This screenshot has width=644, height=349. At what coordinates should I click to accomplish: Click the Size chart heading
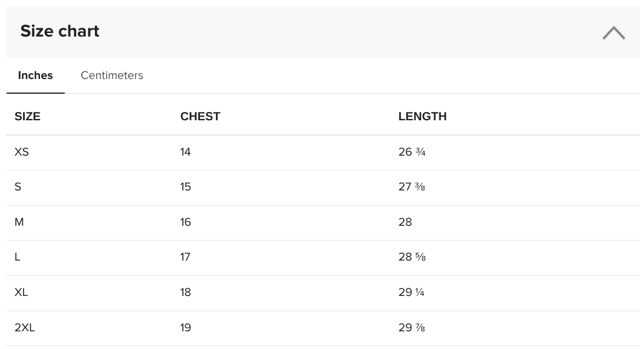point(60,31)
